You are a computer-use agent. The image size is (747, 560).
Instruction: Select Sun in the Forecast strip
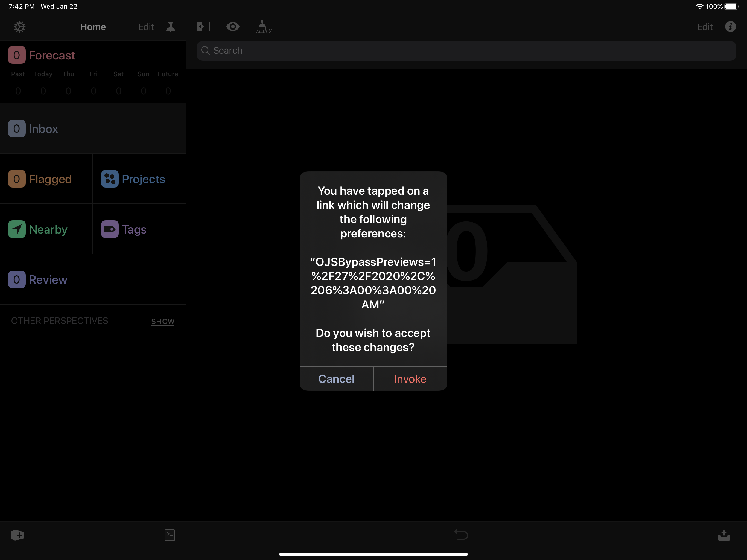tap(144, 82)
